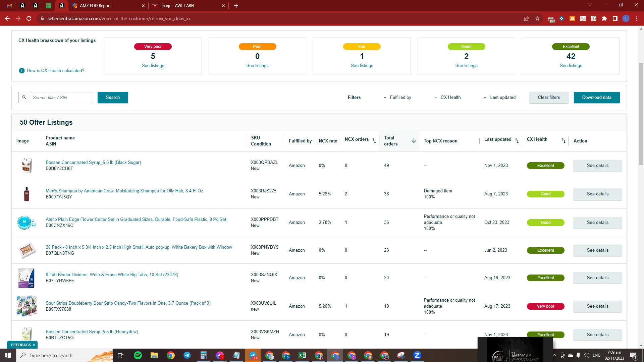Open Task View on taskbar

tap(121, 355)
